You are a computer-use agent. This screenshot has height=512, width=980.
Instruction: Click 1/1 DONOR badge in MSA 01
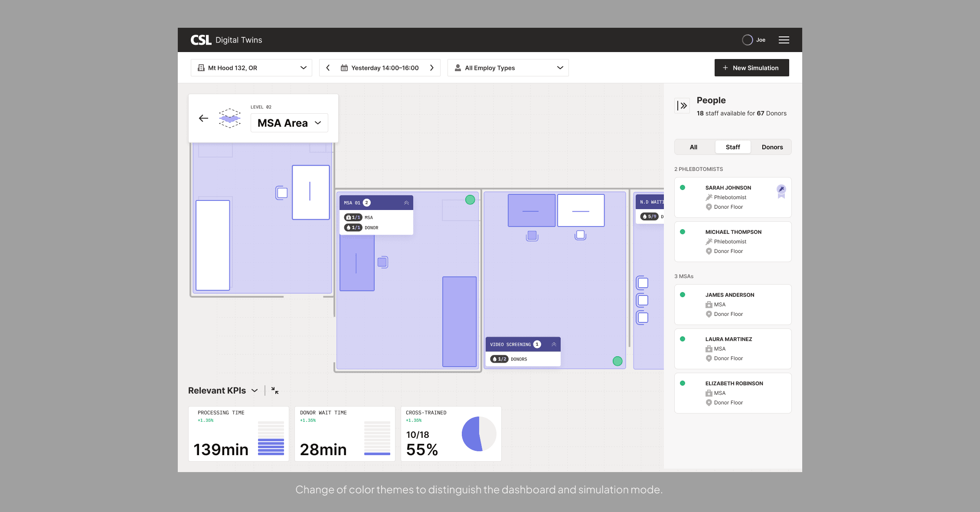353,227
